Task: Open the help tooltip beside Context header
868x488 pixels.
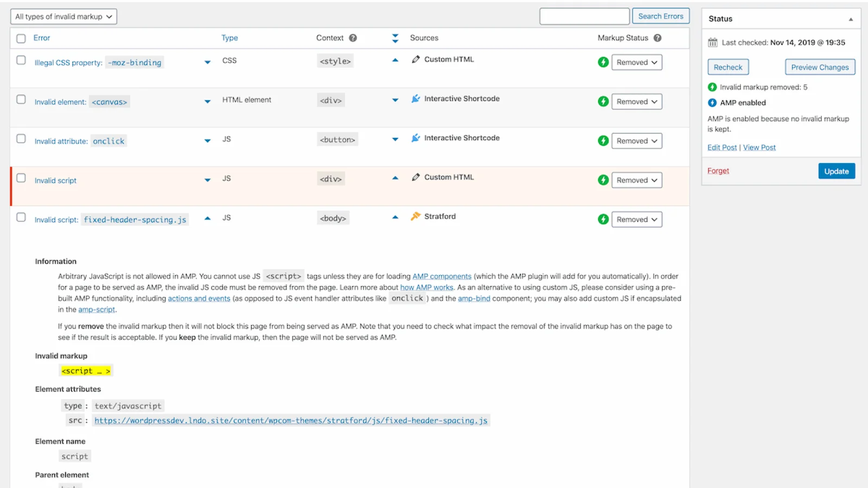Action: pyautogui.click(x=353, y=38)
